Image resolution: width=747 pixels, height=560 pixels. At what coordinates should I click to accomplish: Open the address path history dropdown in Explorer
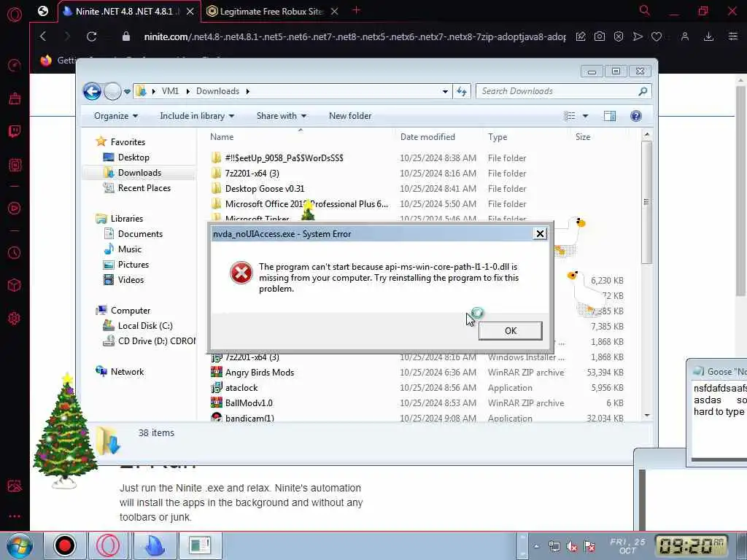pyautogui.click(x=445, y=91)
